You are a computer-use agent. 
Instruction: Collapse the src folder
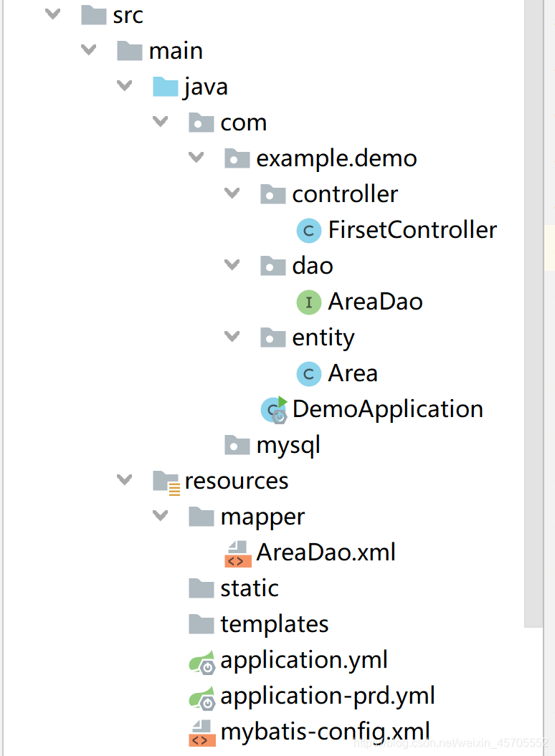[52, 13]
